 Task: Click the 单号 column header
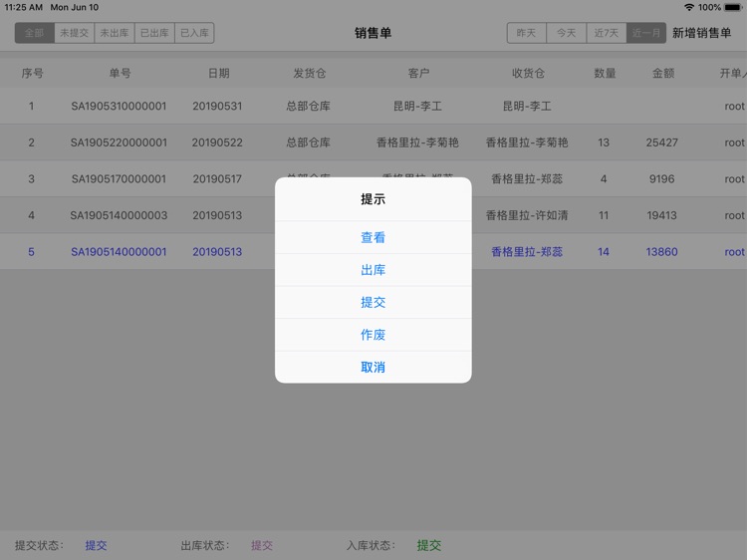point(121,73)
